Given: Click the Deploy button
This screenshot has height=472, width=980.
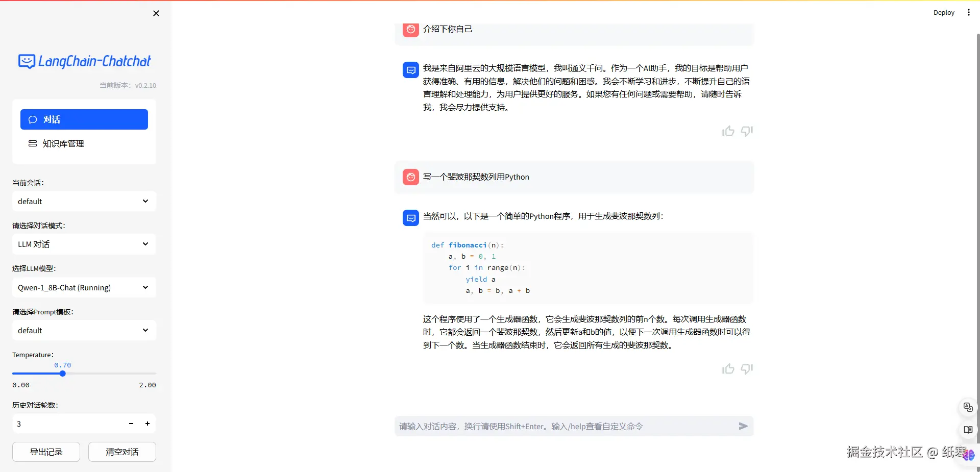Looking at the screenshot, I should [x=944, y=13].
